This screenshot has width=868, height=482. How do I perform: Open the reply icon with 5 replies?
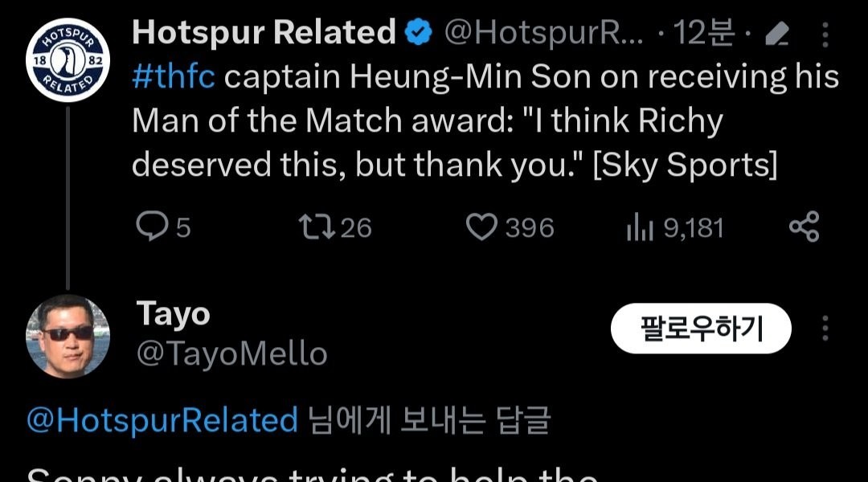(x=151, y=228)
